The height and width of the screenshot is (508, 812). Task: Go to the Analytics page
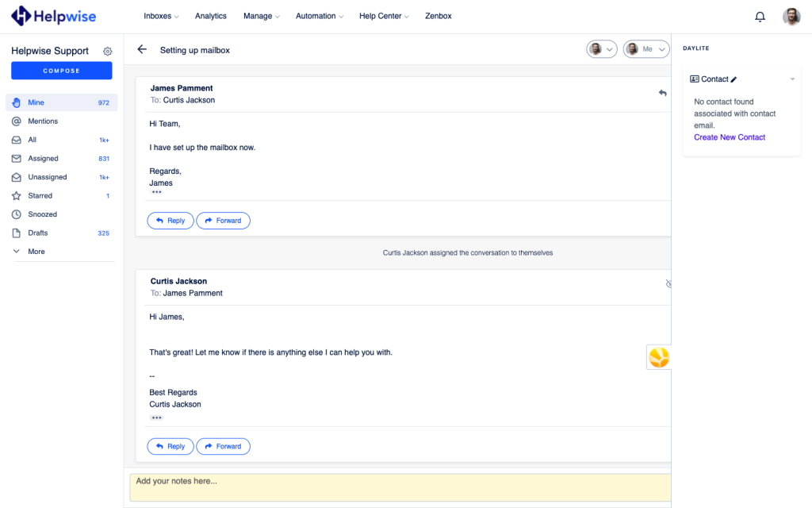210,16
